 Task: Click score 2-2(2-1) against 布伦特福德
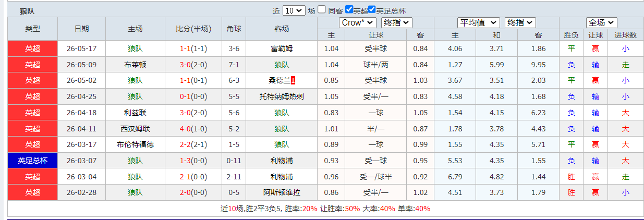pos(193,144)
